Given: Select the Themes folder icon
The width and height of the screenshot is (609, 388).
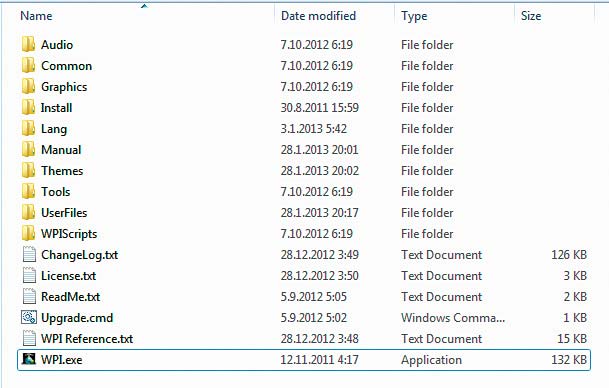Looking at the screenshot, I should [x=28, y=170].
